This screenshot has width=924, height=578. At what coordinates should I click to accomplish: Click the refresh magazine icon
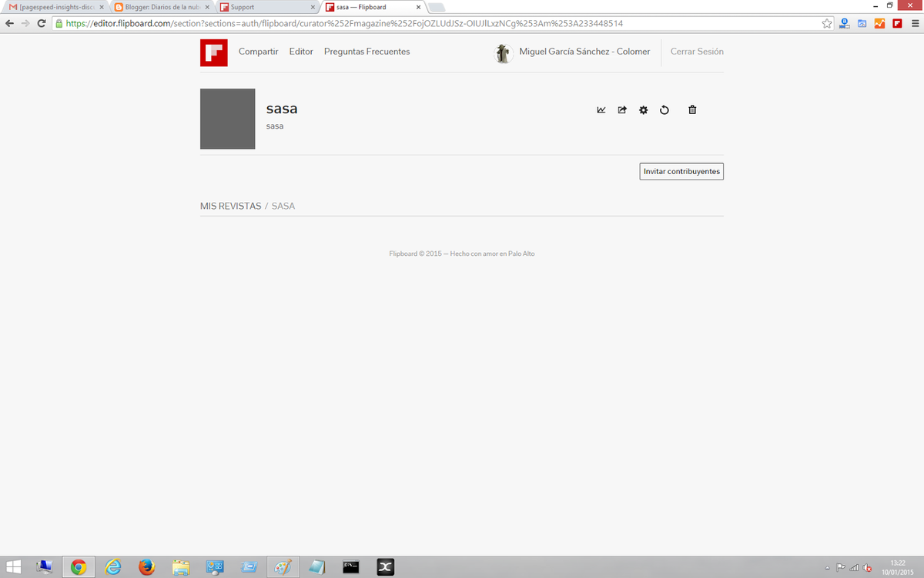point(665,110)
